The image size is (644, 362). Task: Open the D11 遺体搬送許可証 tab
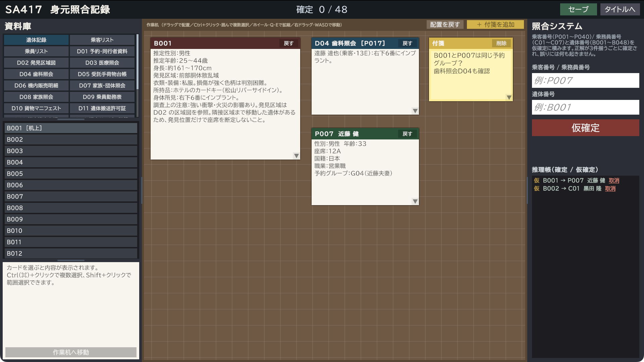click(x=102, y=108)
